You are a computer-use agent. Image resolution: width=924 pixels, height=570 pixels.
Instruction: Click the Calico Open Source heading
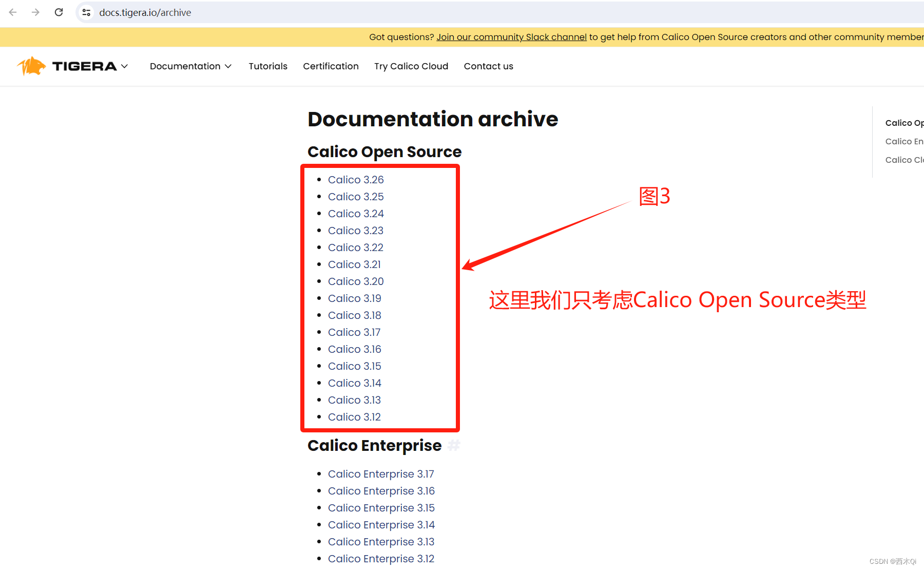[384, 152]
